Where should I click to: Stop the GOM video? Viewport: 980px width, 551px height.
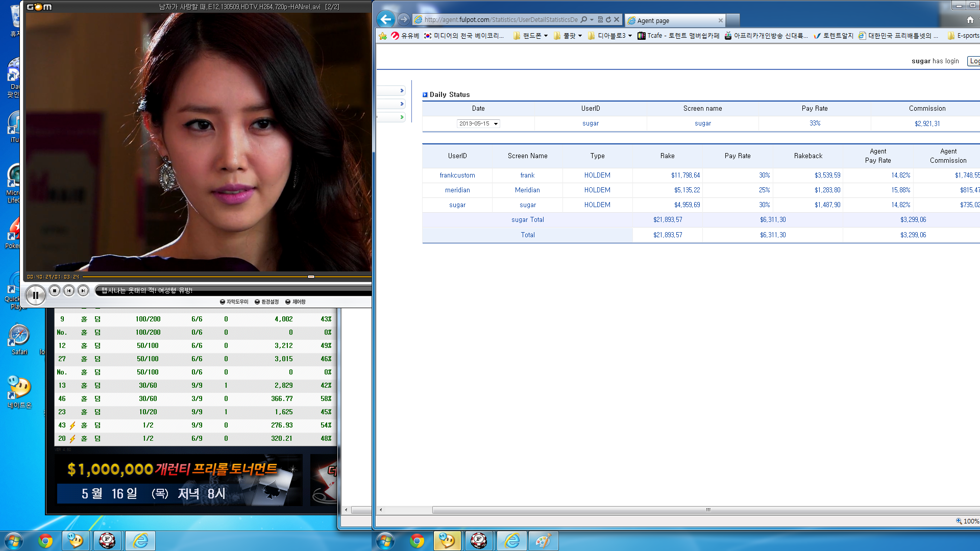(55, 291)
